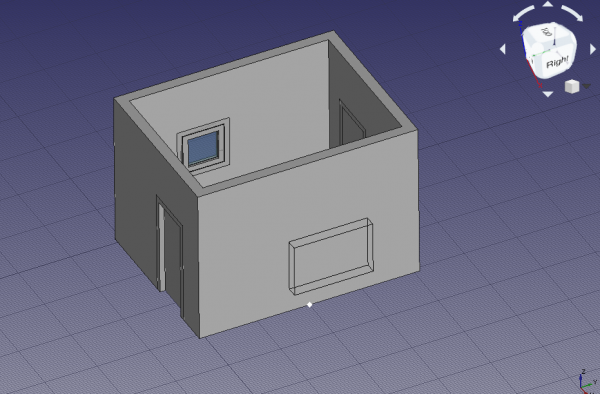The width and height of the screenshot is (600, 394).
Task: Select the interior door opening on the back wall
Action: pyautogui.click(x=351, y=122)
